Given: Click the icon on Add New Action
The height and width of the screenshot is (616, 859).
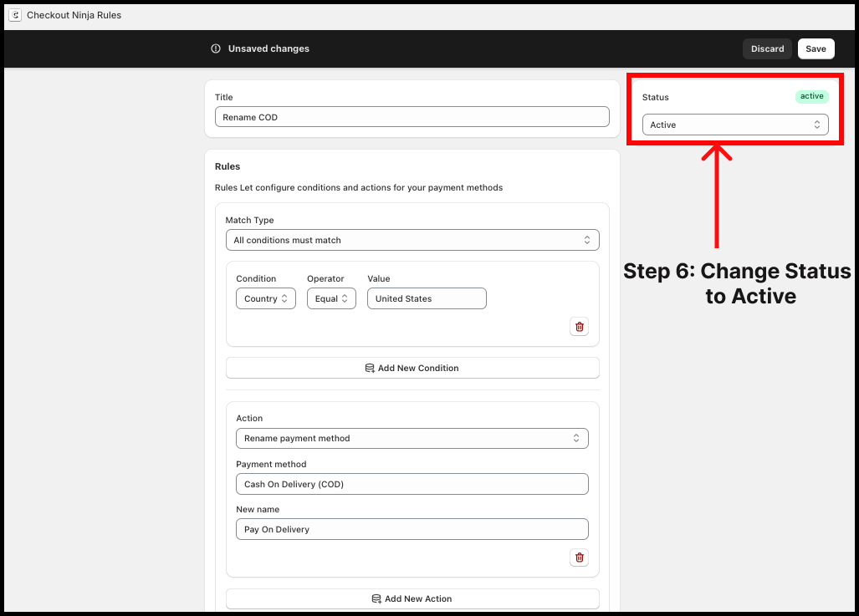Looking at the screenshot, I should tap(376, 599).
